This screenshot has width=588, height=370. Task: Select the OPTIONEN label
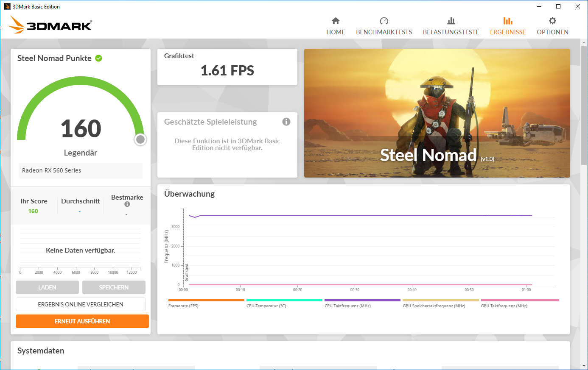tap(552, 32)
